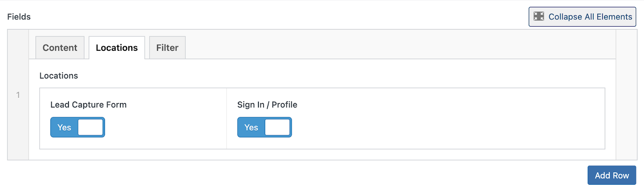This screenshot has height=190, width=644.
Task: Click the row number 1 handle
Action: (18, 95)
